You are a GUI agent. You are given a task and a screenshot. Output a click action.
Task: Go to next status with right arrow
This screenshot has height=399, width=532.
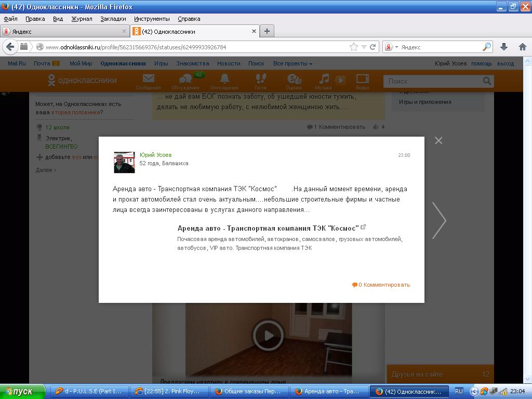click(439, 220)
